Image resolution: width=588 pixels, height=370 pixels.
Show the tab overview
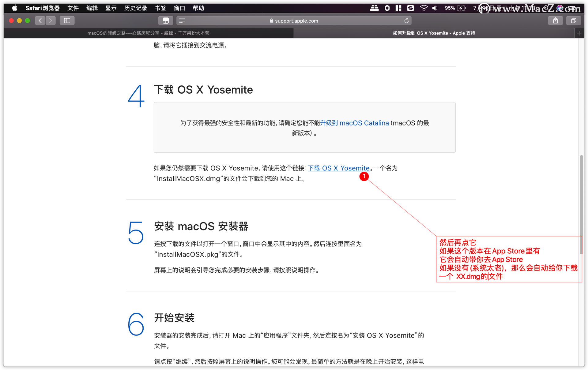(x=574, y=21)
